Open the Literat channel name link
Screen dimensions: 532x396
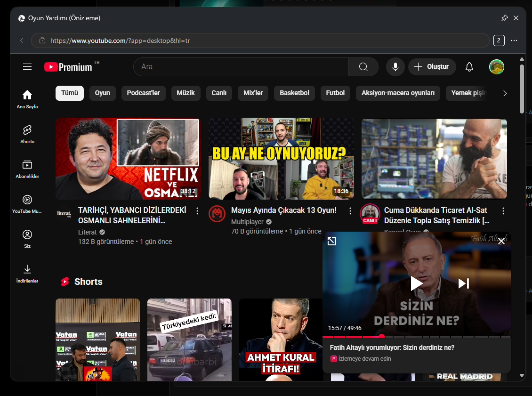coord(87,232)
